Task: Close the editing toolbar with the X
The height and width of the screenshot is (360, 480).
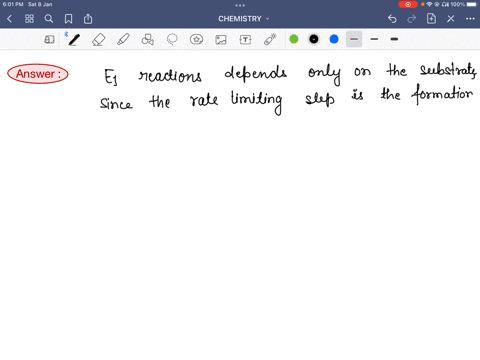Action: click(x=451, y=19)
